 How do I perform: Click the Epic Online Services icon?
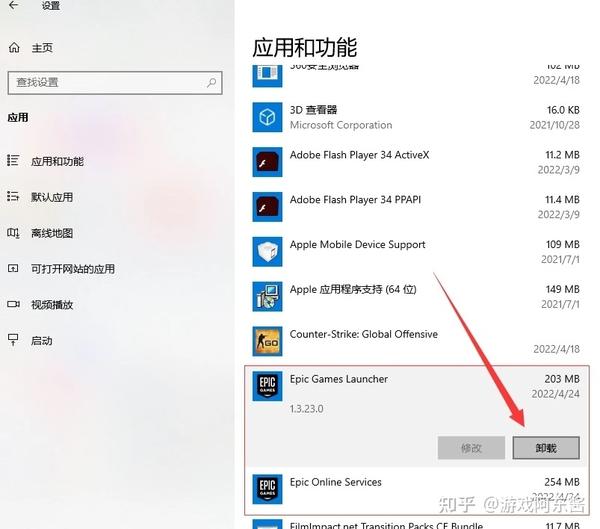click(x=267, y=489)
